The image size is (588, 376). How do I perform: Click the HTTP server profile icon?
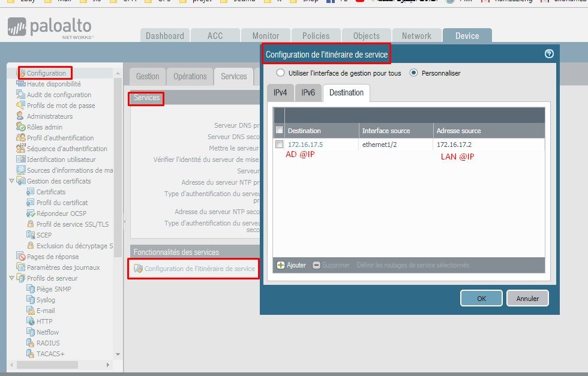pos(31,321)
